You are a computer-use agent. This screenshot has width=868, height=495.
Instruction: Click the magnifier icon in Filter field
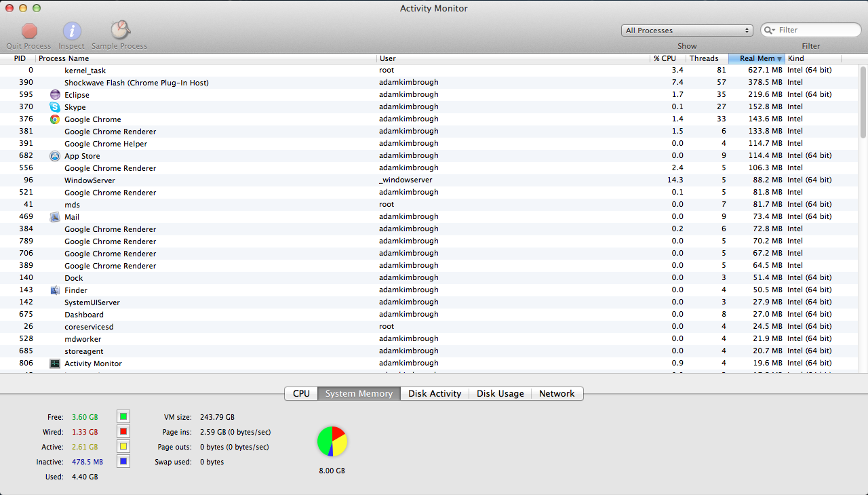(x=770, y=30)
